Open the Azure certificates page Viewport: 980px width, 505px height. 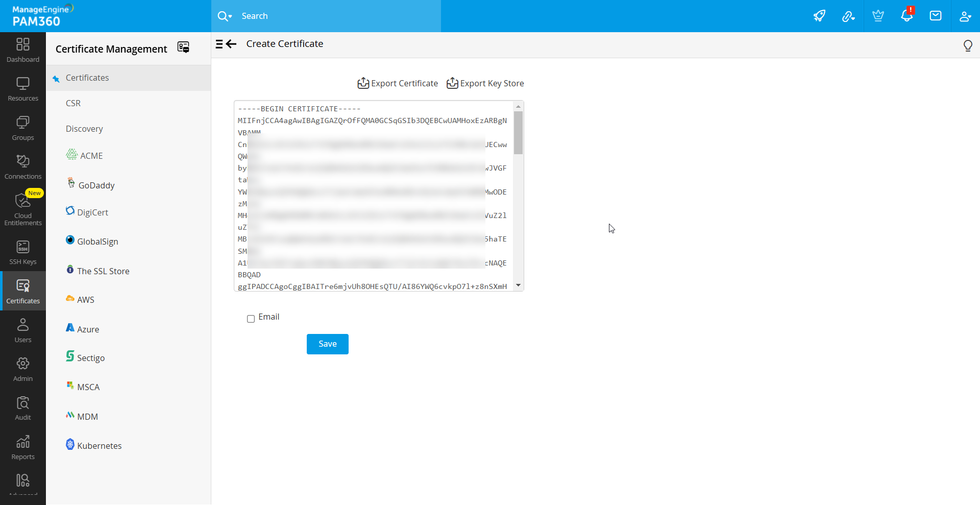(83, 329)
